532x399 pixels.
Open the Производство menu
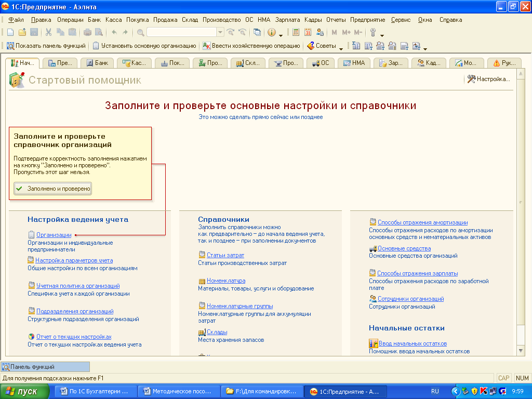[221, 20]
